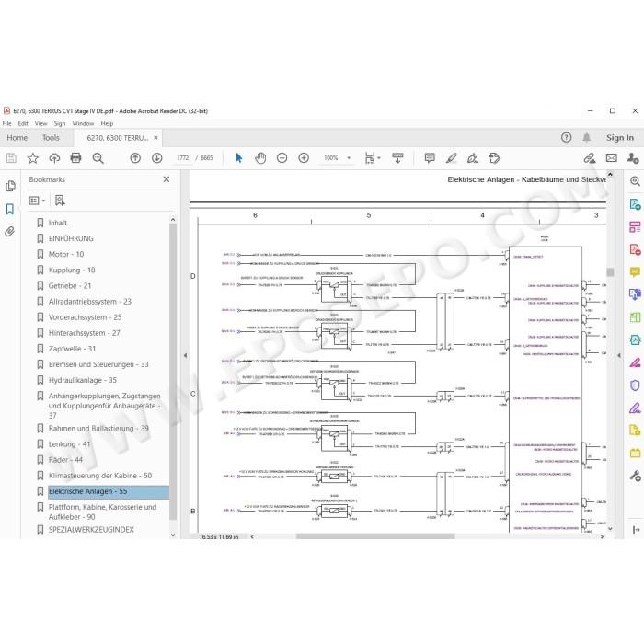Screen dimensions: 644x644
Task: Open the Window menu
Action: tap(83, 123)
